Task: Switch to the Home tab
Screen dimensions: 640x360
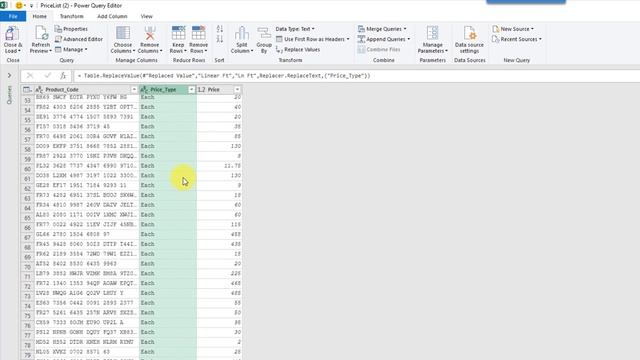Action: tap(40, 16)
